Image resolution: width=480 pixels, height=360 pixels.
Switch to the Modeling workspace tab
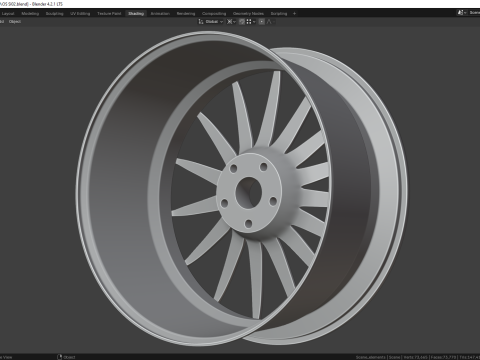(x=30, y=14)
